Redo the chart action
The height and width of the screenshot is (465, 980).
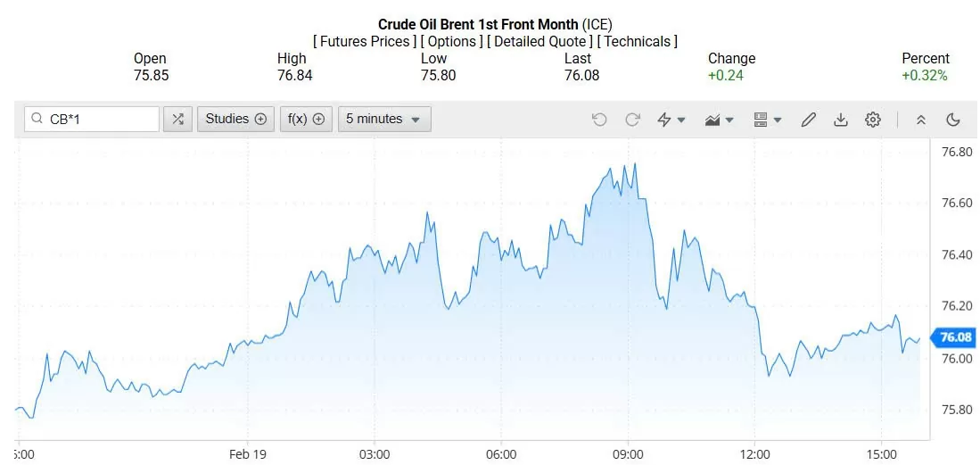632,120
